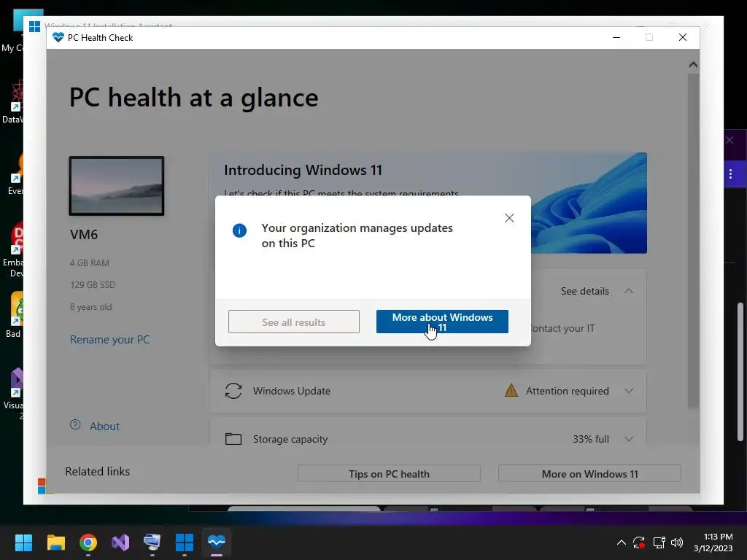Click the vertical scrollbar at right screen edge
This screenshot has height=560, width=747.
[740, 373]
